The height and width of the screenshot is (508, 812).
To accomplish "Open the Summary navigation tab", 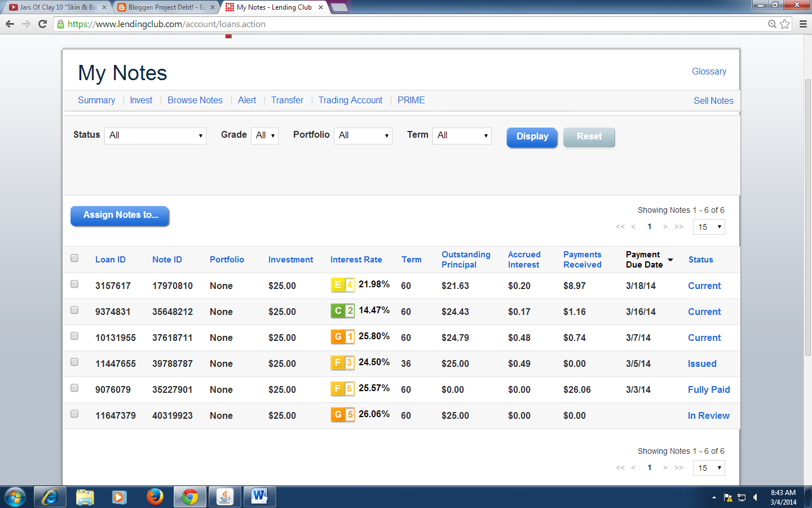I will click(x=96, y=100).
